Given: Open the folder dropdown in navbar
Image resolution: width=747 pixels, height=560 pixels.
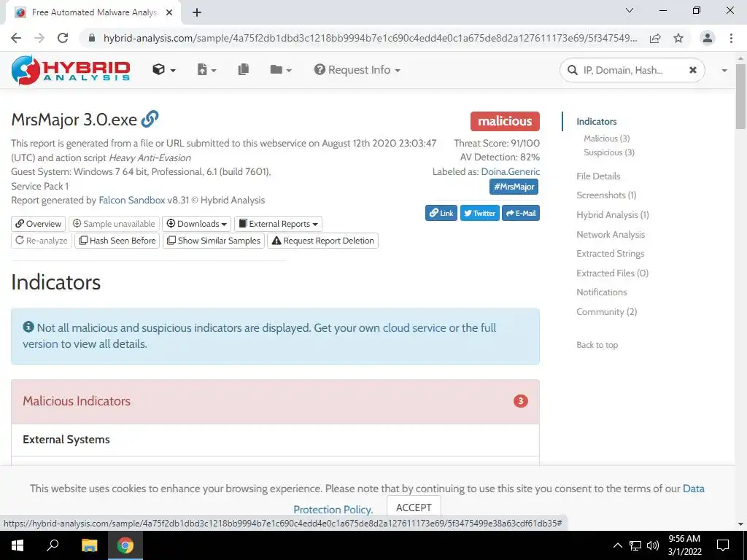Looking at the screenshot, I should pyautogui.click(x=281, y=70).
